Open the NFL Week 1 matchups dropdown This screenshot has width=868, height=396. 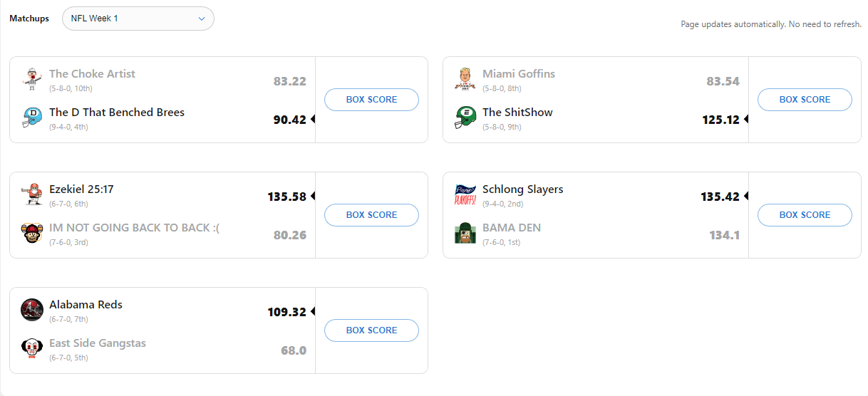138,19
